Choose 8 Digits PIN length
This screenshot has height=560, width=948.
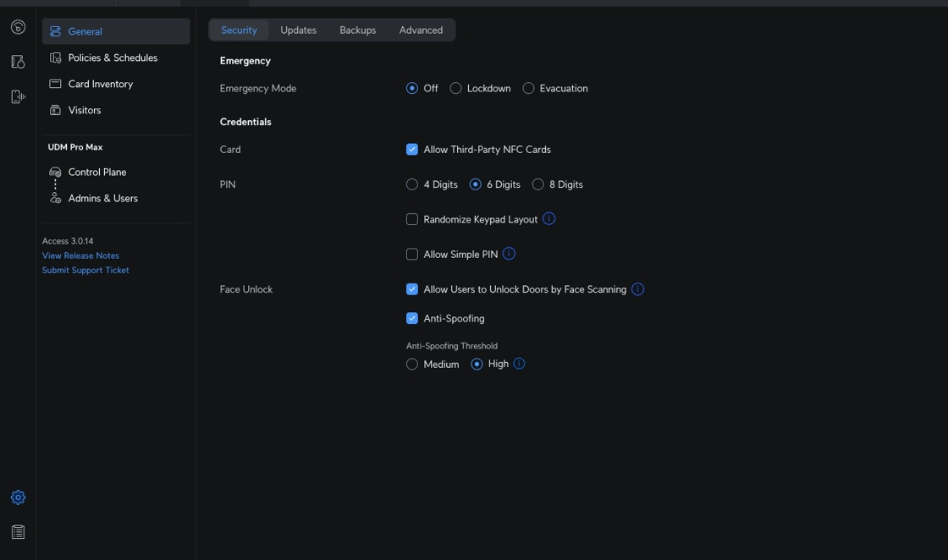tap(538, 184)
